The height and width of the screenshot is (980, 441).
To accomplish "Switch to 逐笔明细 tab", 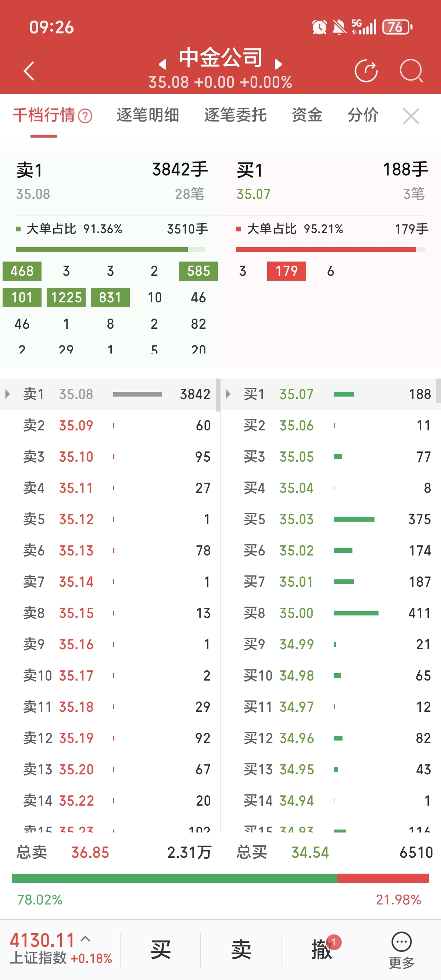I will 147,115.
